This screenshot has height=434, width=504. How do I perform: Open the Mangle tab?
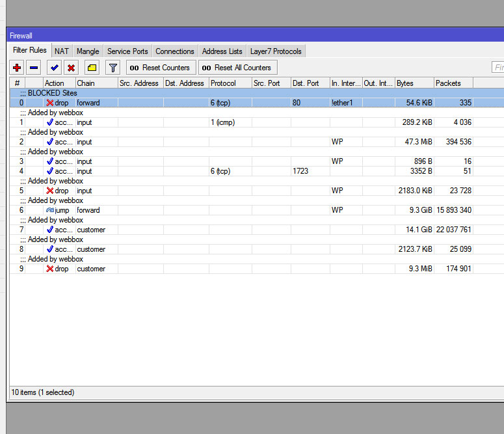coord(88,51)
